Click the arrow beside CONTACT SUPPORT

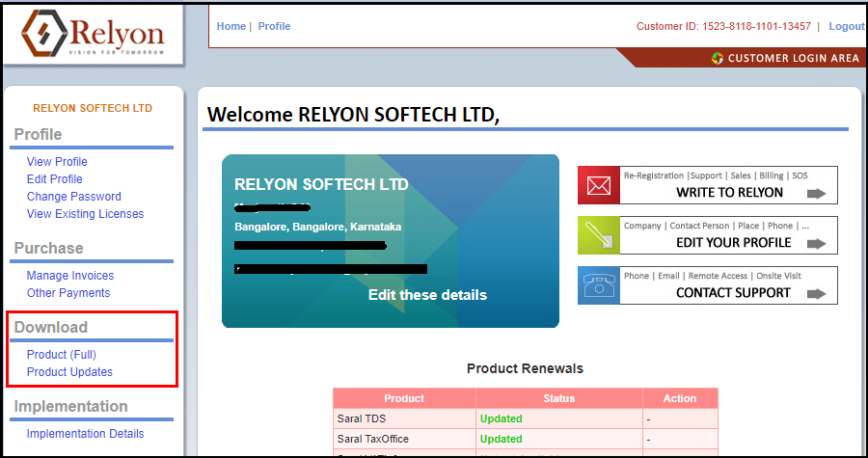click(x=817, y=293)
